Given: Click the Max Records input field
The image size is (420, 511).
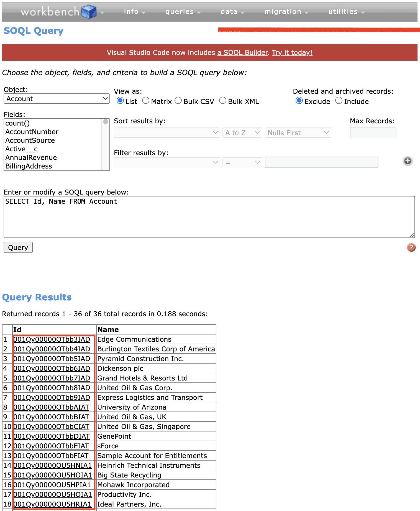Looking at the screenshot, I should click(x=373, y=132).
